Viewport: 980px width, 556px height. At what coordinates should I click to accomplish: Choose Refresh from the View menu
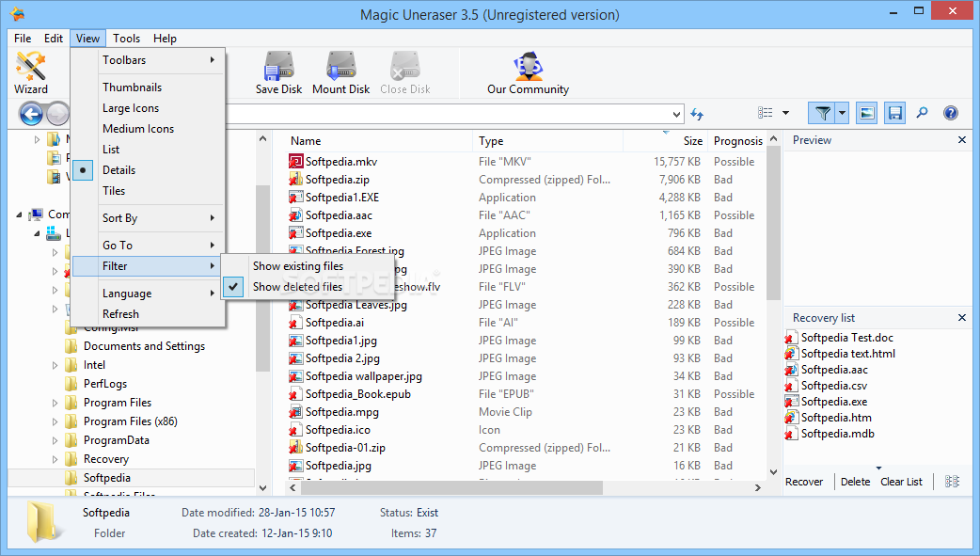point(148,314)
